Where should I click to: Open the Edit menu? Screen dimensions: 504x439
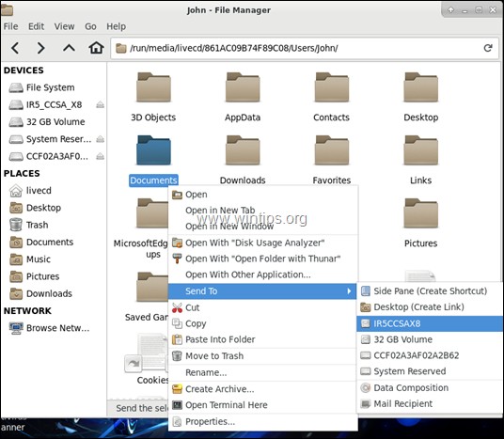click(36, 26)
